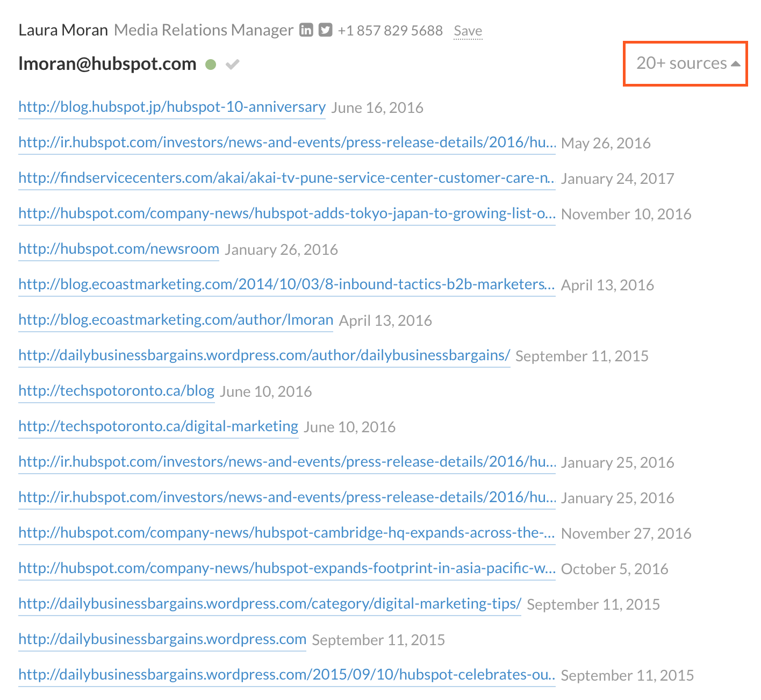Open the ir.hubspot.com link dated May 26, 2016

(x=287, y=142)
